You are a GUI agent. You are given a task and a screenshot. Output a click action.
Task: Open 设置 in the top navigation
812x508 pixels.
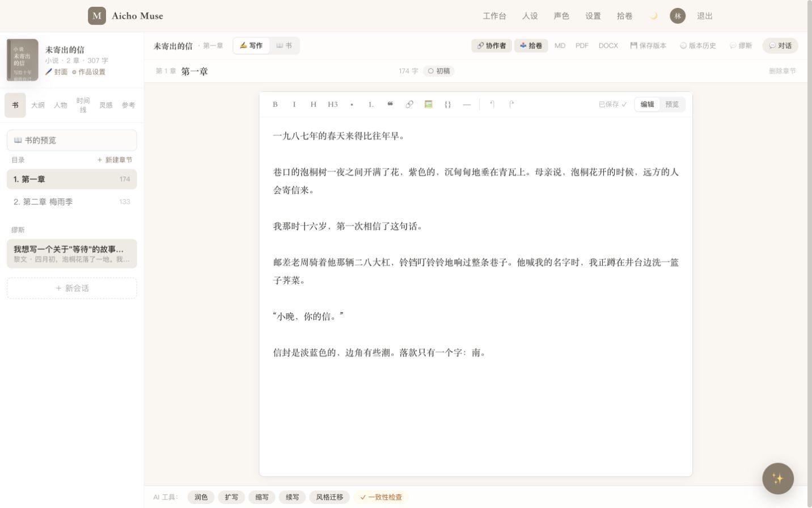point(593,16)
